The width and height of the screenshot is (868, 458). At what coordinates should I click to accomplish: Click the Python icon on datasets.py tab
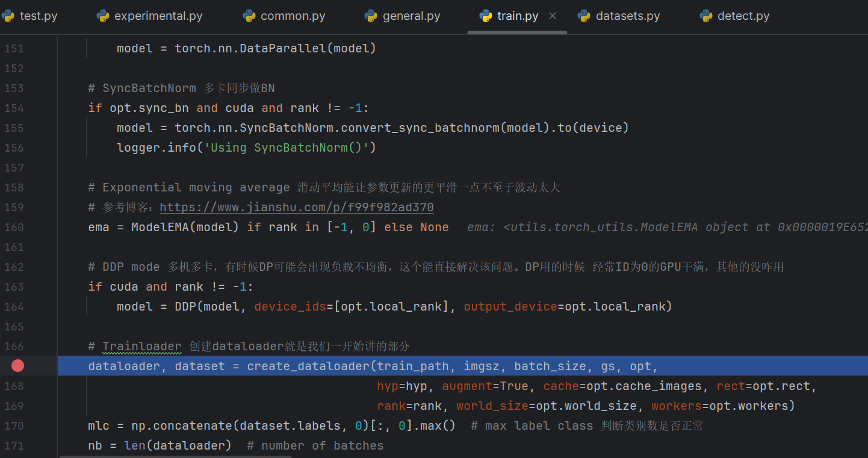pyautogui.click(x=584, y=16)
